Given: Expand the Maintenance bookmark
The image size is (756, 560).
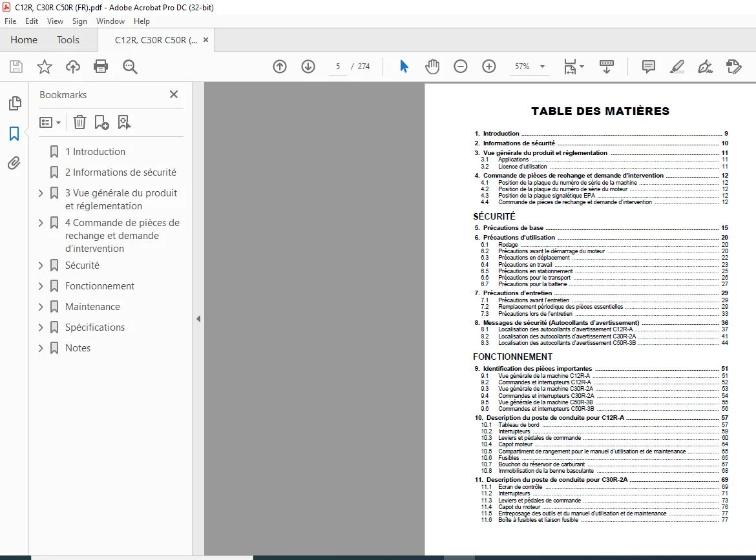Looking at the screenshot, I should (x=41, y=307).
